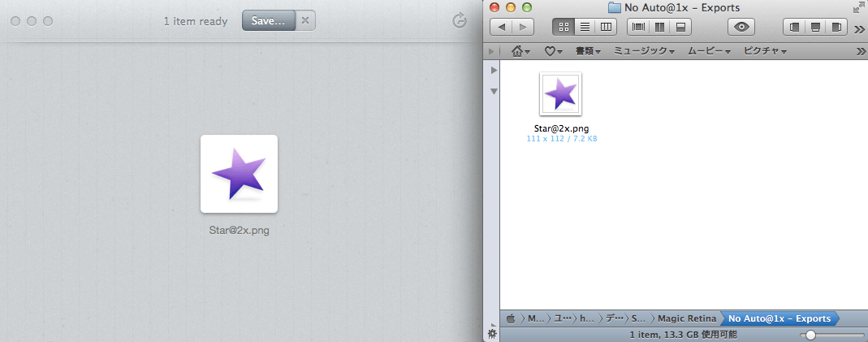Click the Save… button

[x=268, y=21]
